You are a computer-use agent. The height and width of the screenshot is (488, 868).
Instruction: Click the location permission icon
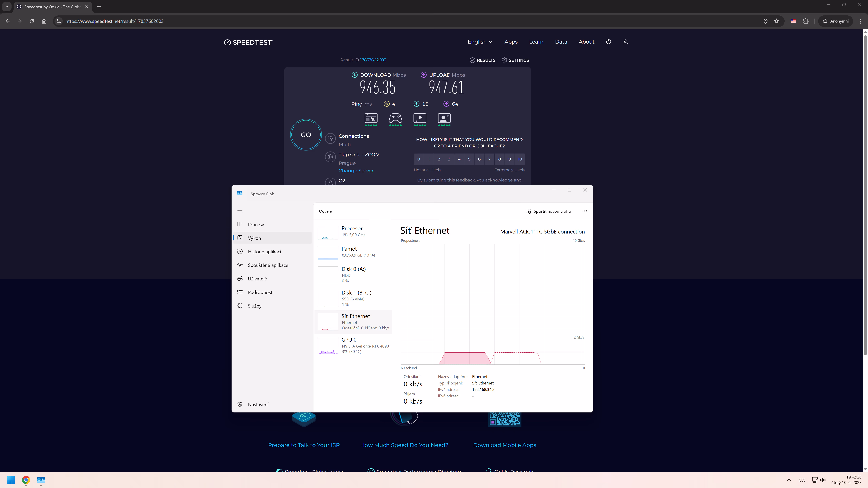pyautogui.click(x=765, y=21)
